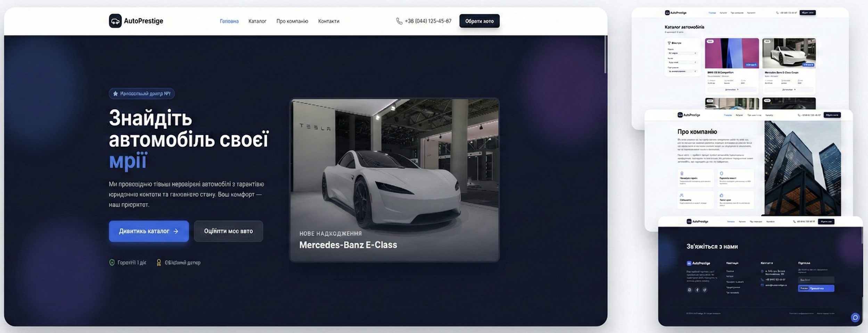868x333 pixels.
Task: Click the Обрати авто header button
Action: point(480,21)
